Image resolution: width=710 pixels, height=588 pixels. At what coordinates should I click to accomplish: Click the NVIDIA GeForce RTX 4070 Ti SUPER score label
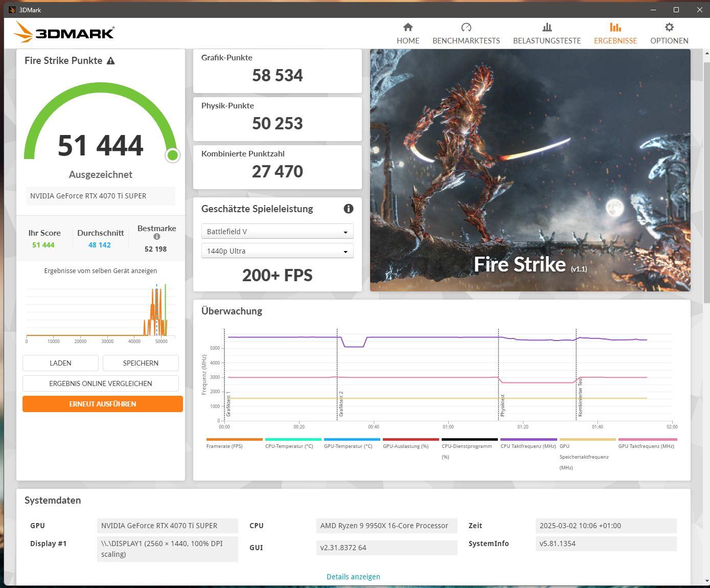click(101, 196)
